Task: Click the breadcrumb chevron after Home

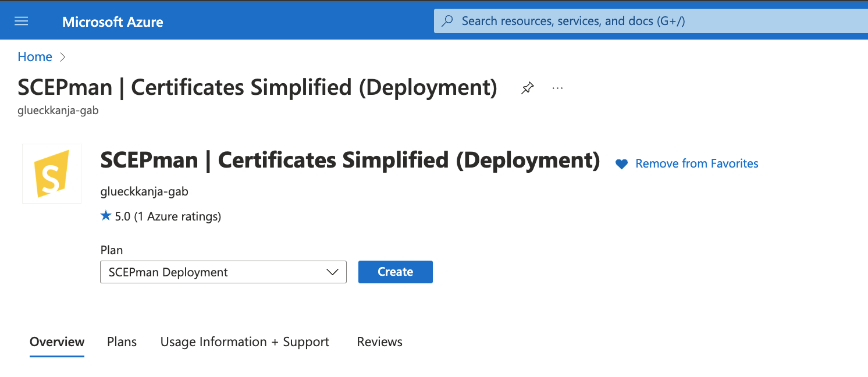Action: click(63, 57)
